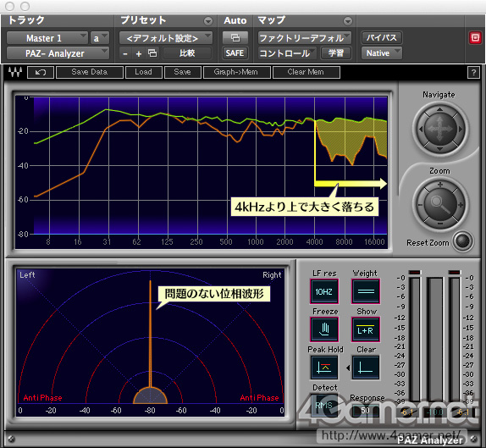Click the left meter clip indicator
This screenshot has height=448, width=486.
415,273
